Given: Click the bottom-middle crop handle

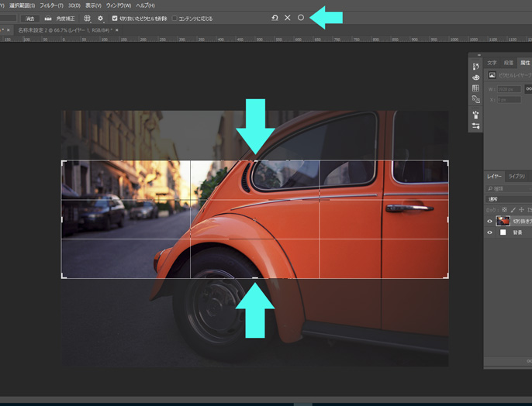Looking at the screenshot, I should pos(255,278).
